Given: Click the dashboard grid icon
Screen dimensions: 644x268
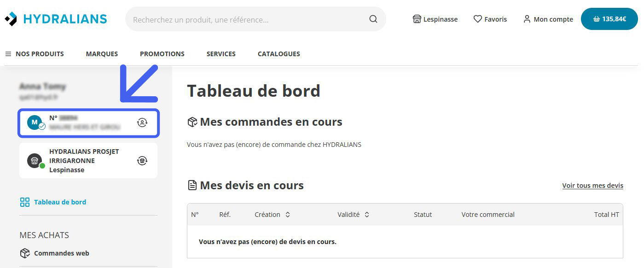Looking at the screenshot, I should 24,202.
